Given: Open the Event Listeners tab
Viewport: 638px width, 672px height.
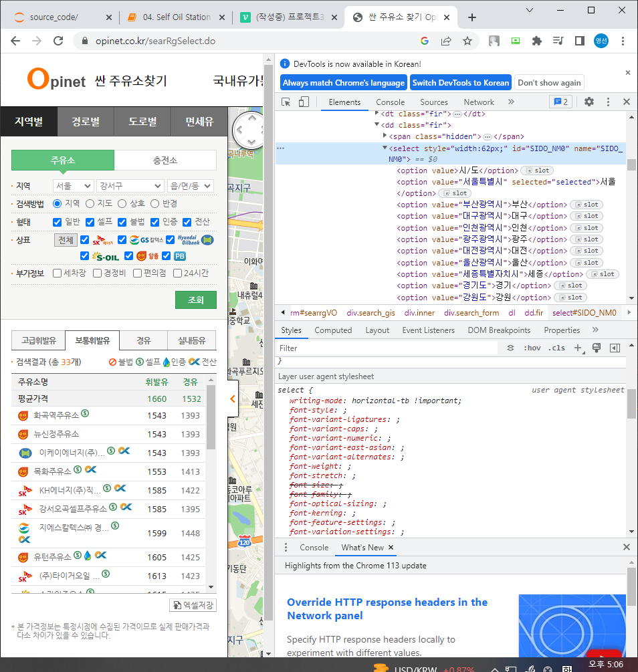Looking at the screenshot, I should point(428,330).
